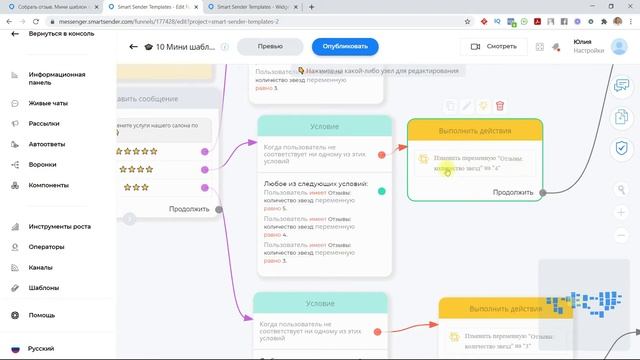Click the Продолжить connector of action node
Screen dimensions: 640x360
tap(542, 193)
